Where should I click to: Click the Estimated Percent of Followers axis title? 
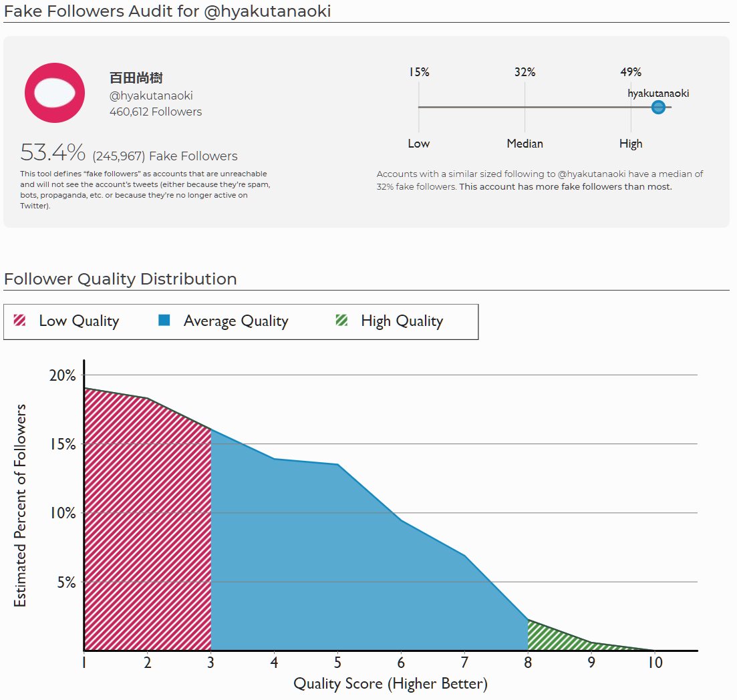pyautogui.click(x=20, y=506)
